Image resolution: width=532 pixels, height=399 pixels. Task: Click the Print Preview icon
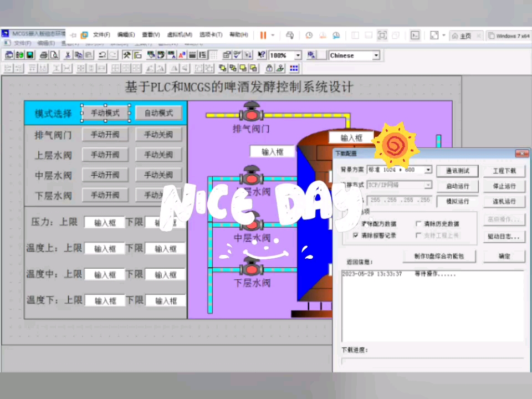[54, 55]
